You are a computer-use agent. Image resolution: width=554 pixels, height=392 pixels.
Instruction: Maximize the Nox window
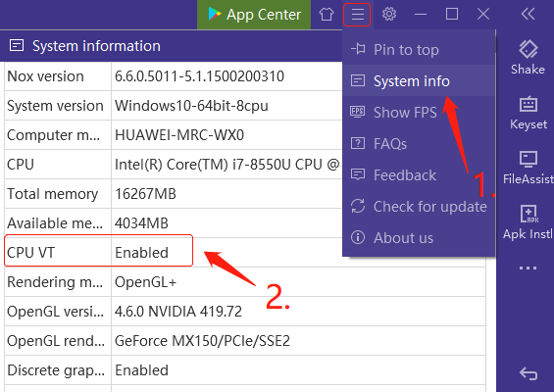[452, 15]
